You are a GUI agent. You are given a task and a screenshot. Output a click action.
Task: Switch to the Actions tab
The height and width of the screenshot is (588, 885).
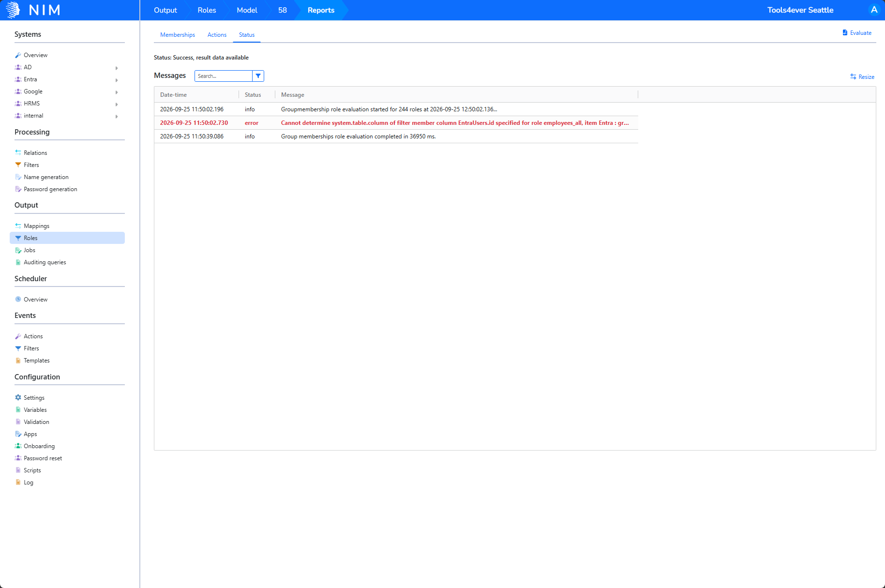217,35
